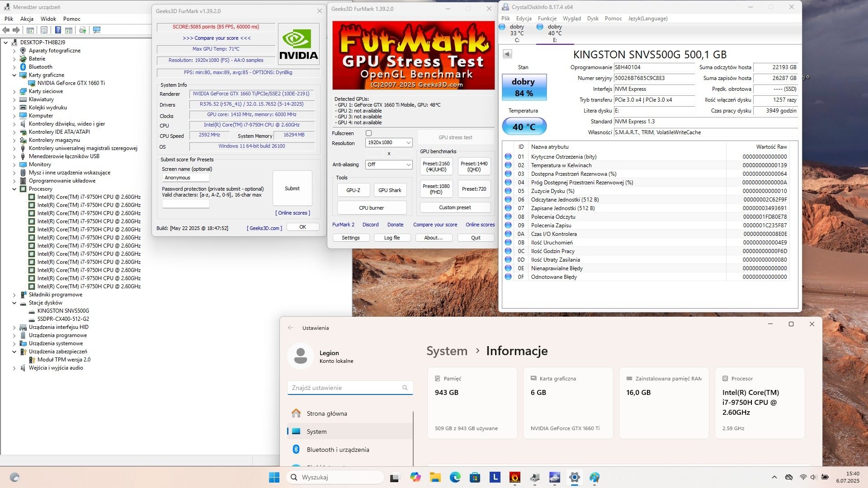The image size is (868, 488).
Task: Click the Legion user avatar in Settings
Action: [x=300, y=356]
